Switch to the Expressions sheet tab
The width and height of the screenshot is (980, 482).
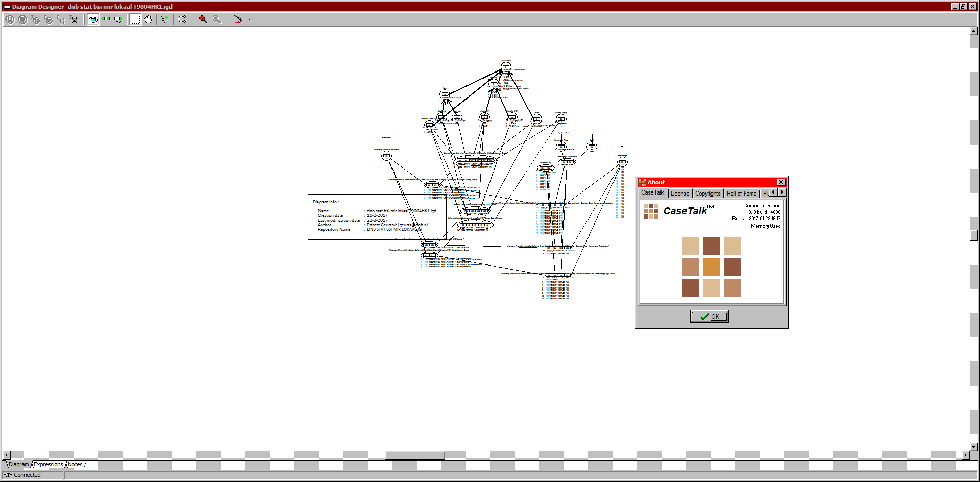[x=48, y=464]
